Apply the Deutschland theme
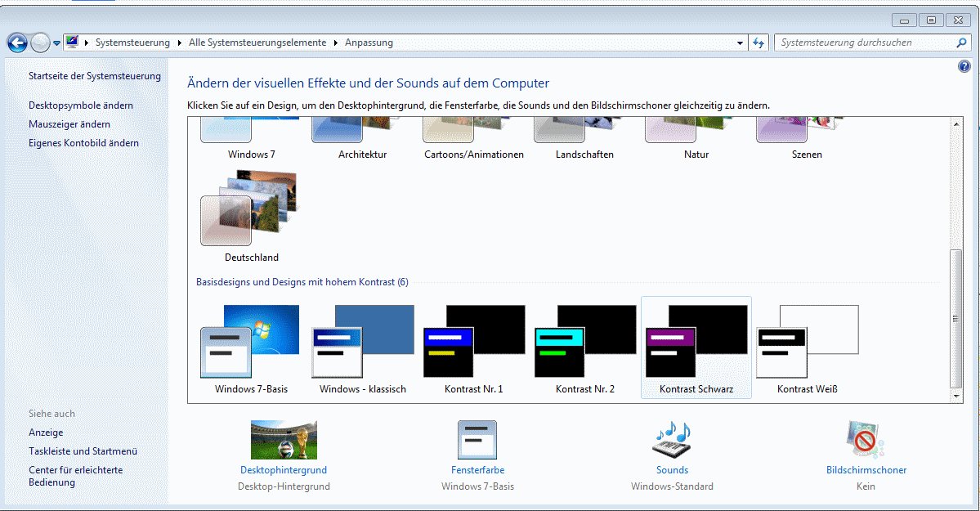The width and height of the screenshot is (980, 511). 251,217
